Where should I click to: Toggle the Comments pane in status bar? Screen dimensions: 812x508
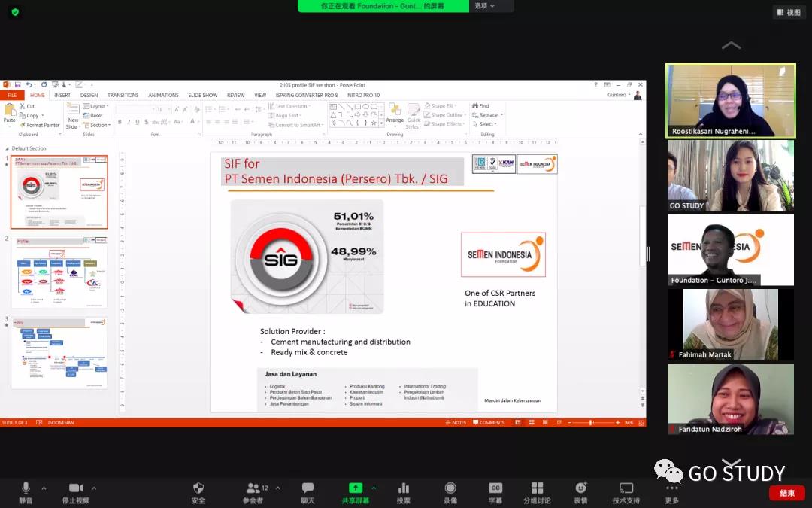point(489,423)
